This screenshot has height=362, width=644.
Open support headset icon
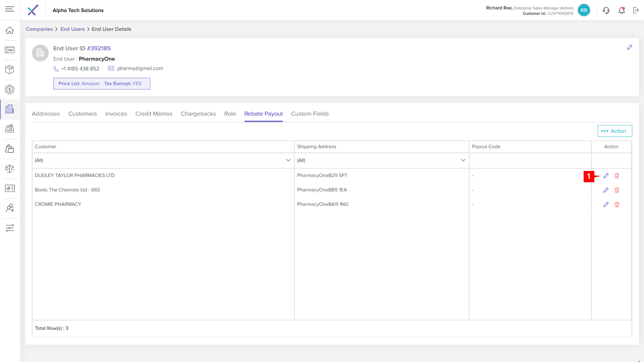606,10
